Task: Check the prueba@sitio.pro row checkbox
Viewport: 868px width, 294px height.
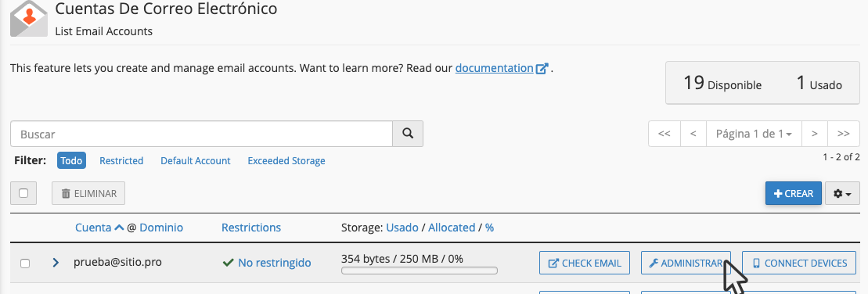Action: coord(25,264)
